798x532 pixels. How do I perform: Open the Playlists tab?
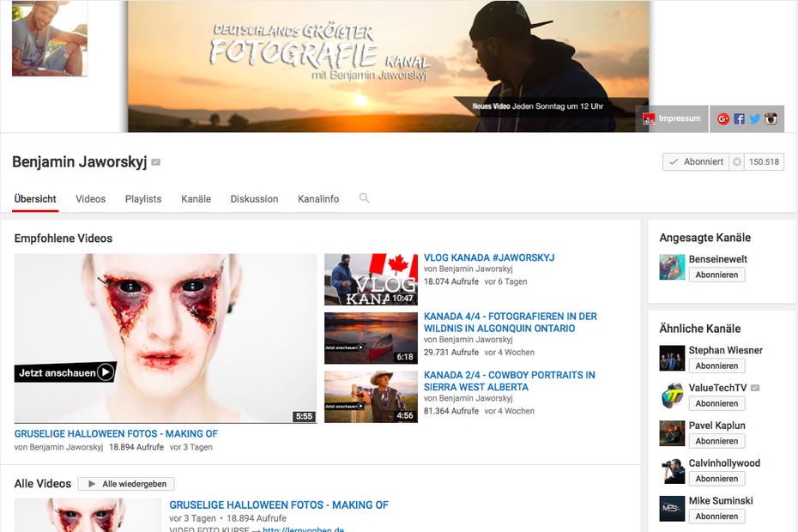click(143, 199)
